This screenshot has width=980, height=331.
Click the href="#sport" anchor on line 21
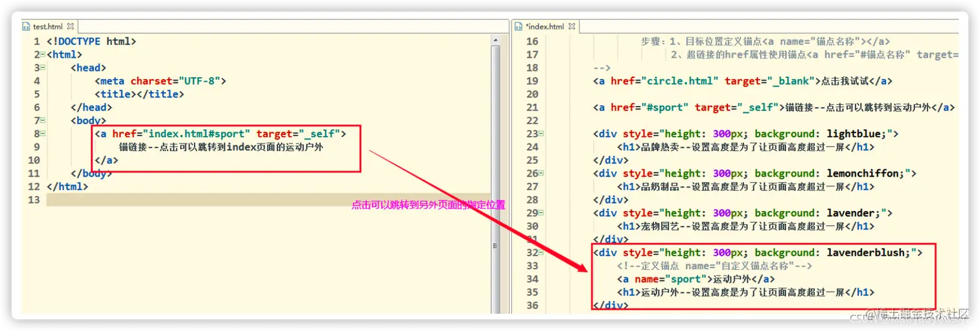point(774,107)
